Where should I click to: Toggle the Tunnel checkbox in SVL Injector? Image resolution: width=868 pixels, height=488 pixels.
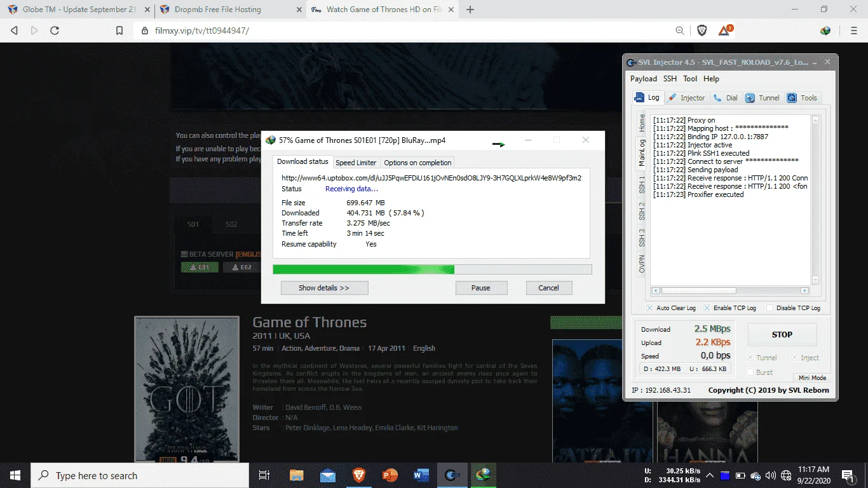(x=750, y=358)
